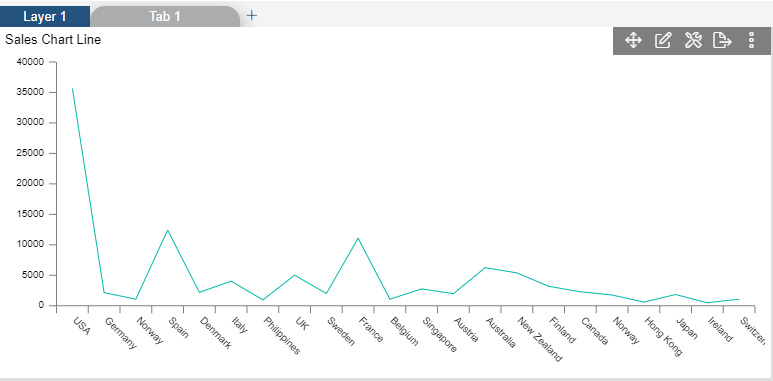773x381 pixels.
Task: Click the Hong Kong axis label
Action: click(664, 337)
